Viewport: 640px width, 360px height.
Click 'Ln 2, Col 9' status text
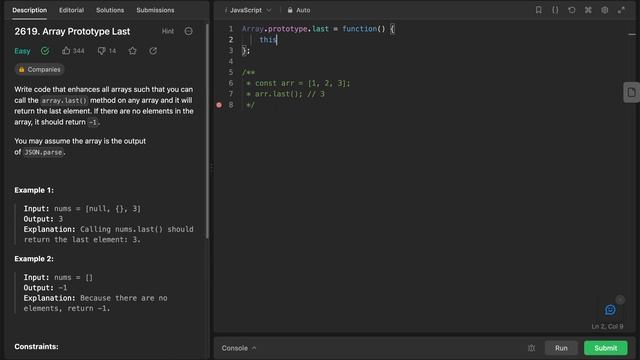(607, 327)
